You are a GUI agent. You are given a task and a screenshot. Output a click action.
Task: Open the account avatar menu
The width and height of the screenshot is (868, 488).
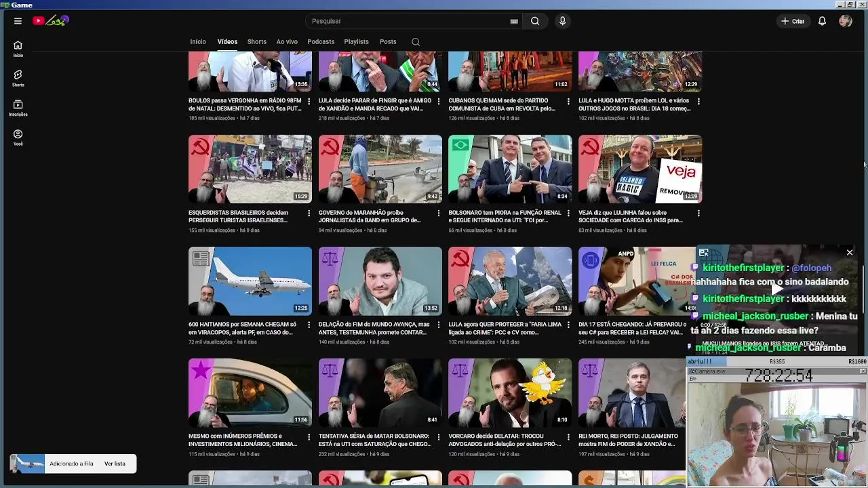845,21
